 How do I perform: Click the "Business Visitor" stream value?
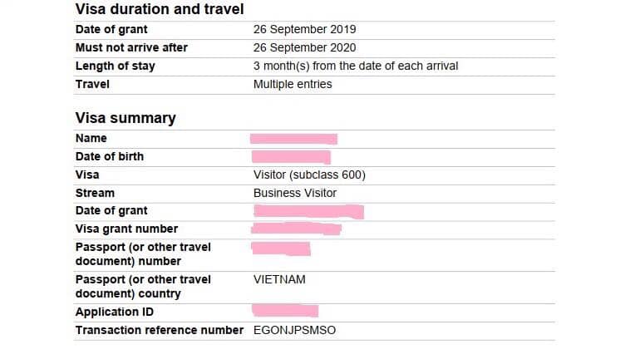[x=295, y=193]
